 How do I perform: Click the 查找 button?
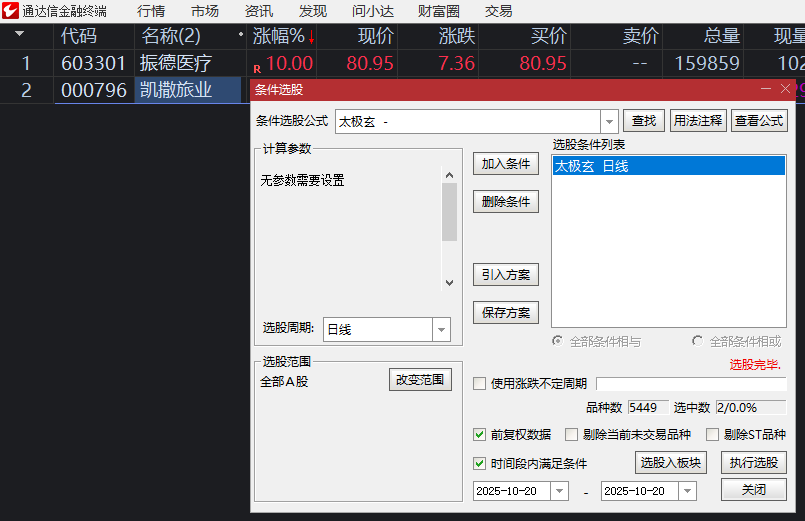[x=644, y=121]
